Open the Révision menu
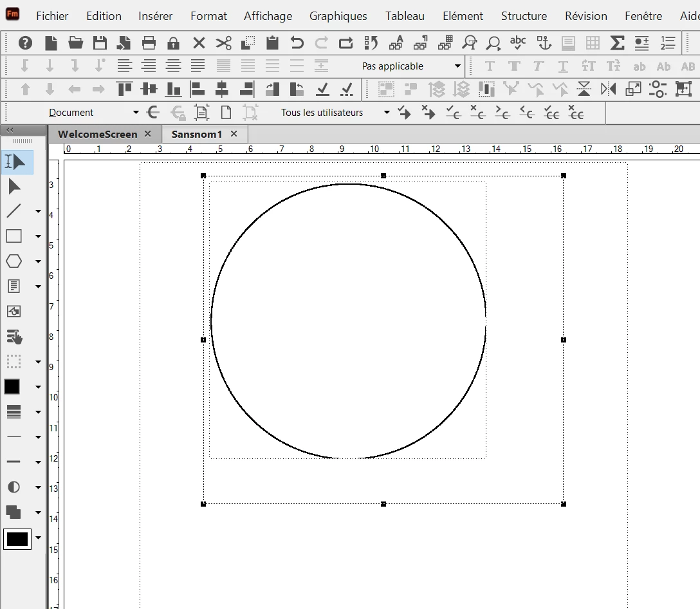 (x=585, y=16)
